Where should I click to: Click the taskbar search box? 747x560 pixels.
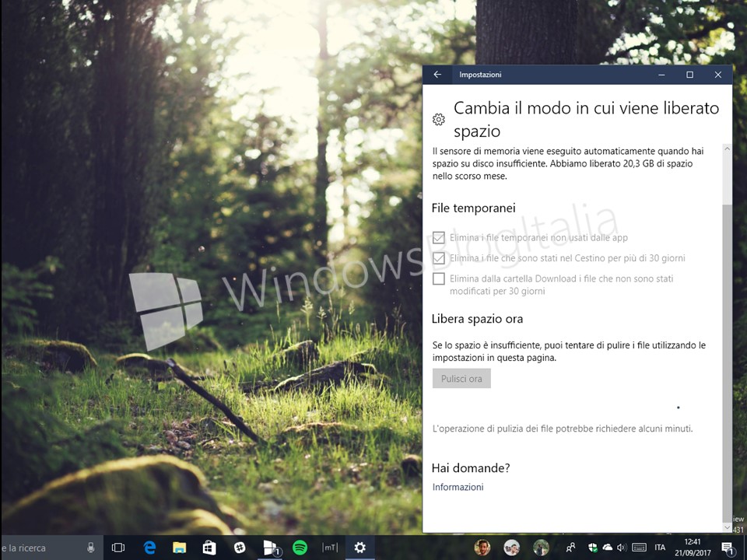39,548
